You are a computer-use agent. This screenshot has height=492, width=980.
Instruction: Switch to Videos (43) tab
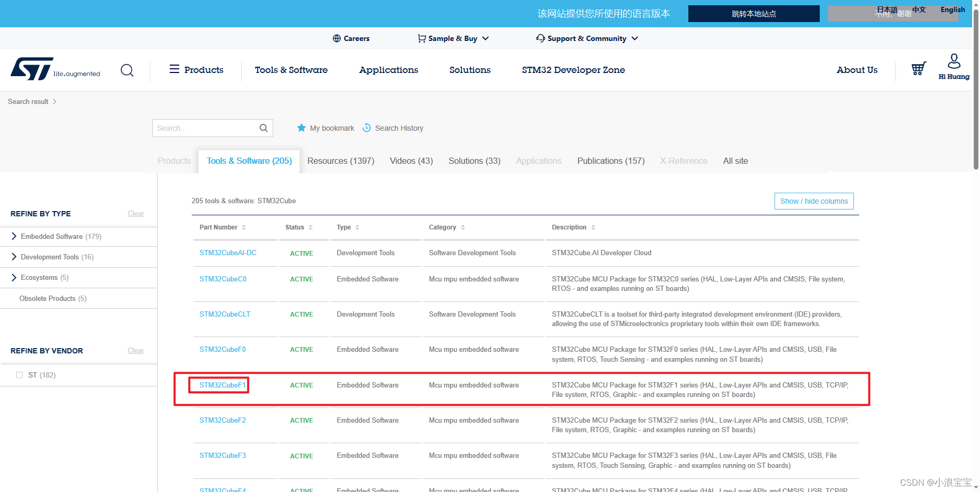tap(411, 161)
